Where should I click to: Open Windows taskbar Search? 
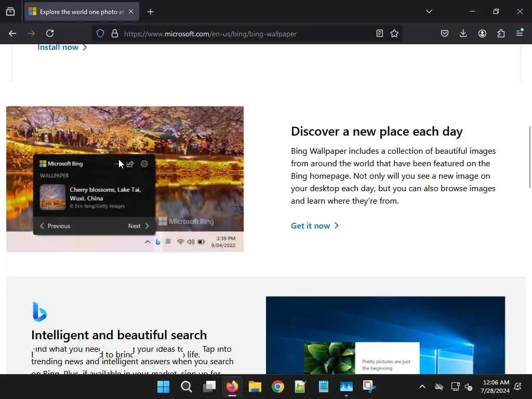click(x=187, y=387)
